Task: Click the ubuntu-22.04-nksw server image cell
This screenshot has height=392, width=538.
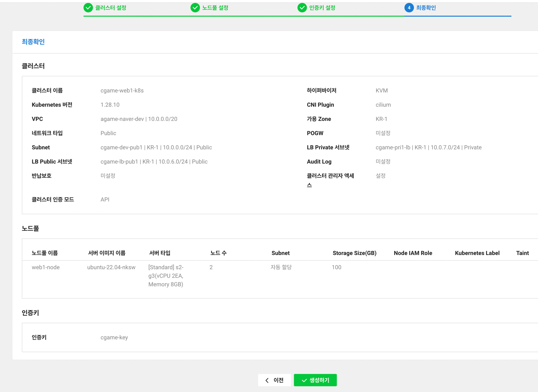Action: [111, 267]
